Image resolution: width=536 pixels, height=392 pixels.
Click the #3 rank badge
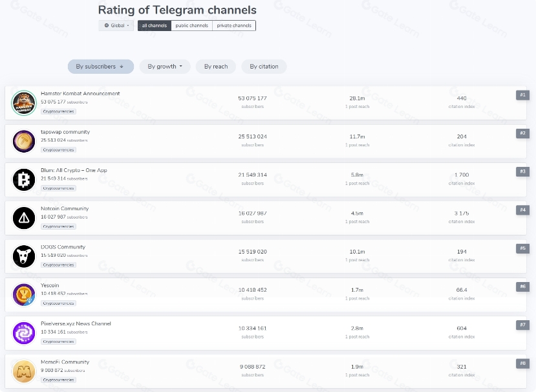(x=522, y=171)
